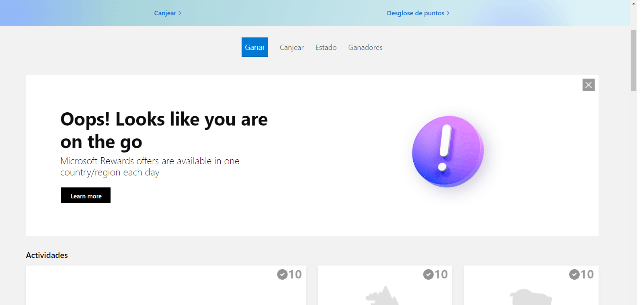Open the first wide activity card
The width and height of the screenshot is (644, 305).
166,285
